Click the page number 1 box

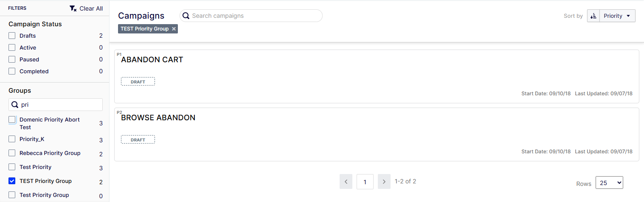365,182
